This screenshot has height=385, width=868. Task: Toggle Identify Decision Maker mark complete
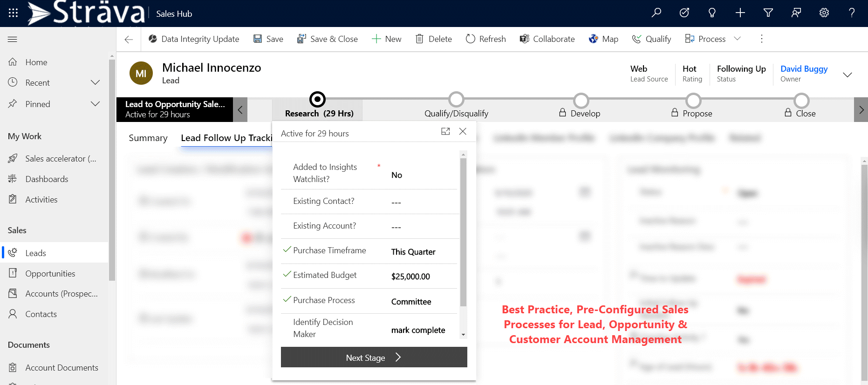418,330
